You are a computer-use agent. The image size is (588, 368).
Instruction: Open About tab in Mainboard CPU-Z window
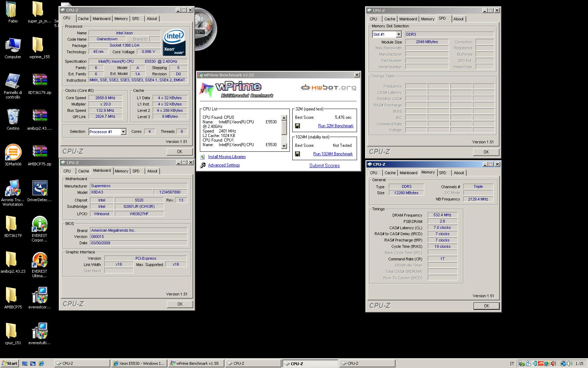click(152, 171)
